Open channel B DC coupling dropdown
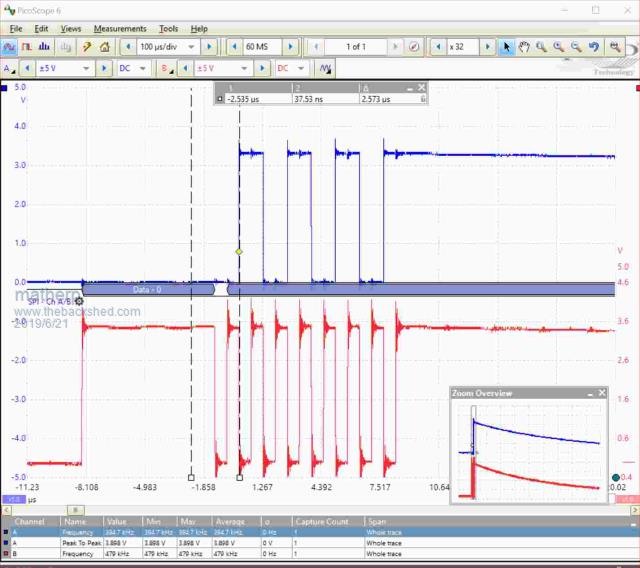 tap(300, 68)
